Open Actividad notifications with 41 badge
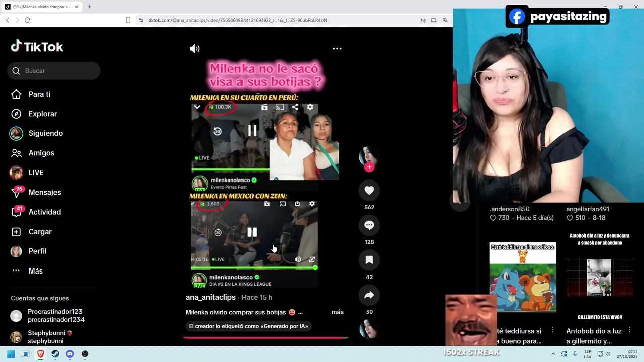Viewport: 644px width, 362px height. click(35, 212)
